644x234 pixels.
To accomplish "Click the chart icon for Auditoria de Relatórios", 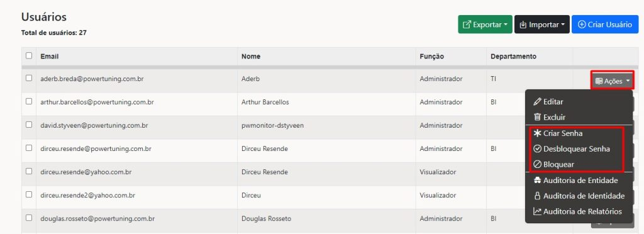I will 537,211.
